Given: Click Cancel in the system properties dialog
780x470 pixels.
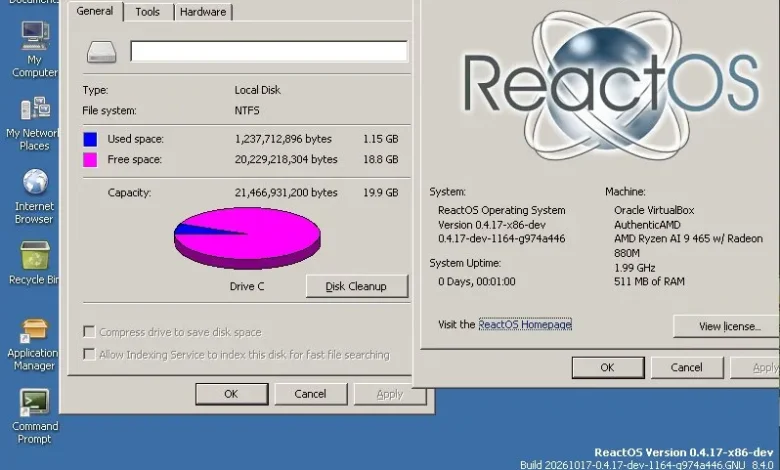Looking at the screenshot, I should point(686,368).
